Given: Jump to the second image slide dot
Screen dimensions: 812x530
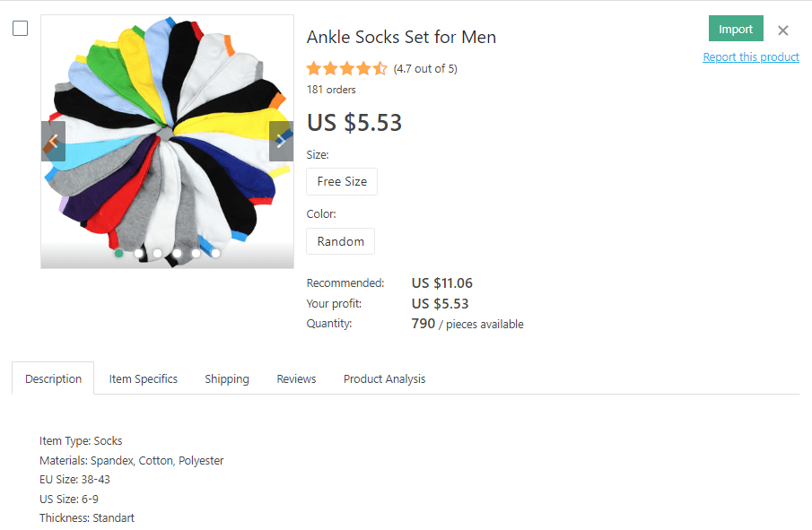Looking at the screenshot, I should point(138,253).
